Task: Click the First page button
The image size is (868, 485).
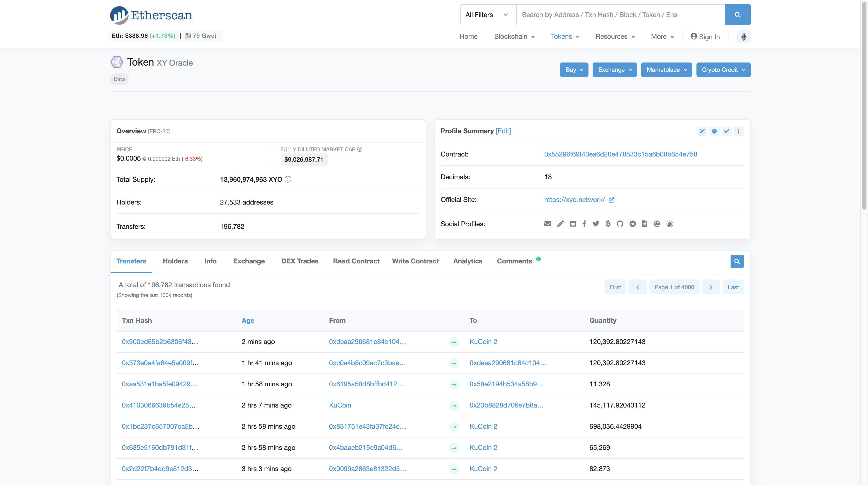Action: (x=615, y=287)
